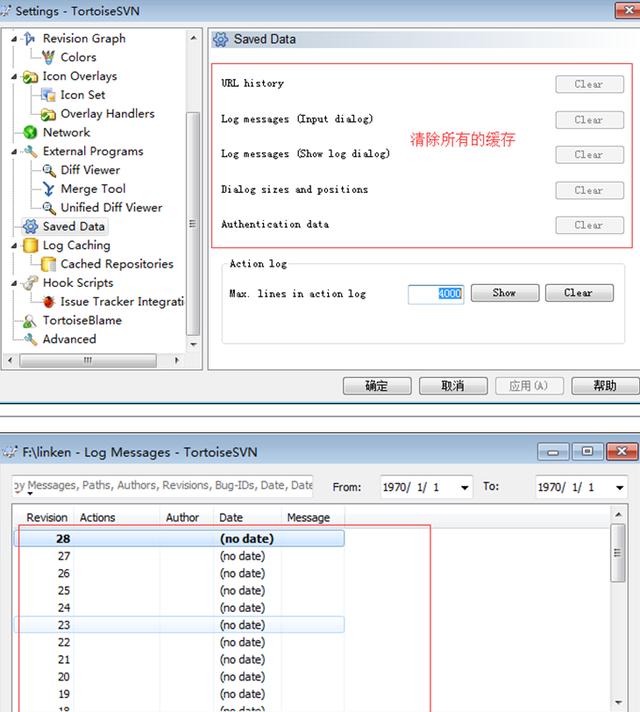The width and height of the screenshot is (640, 712).
Task: Click the Hook Scripts icon
Action: tap(30, 283)
